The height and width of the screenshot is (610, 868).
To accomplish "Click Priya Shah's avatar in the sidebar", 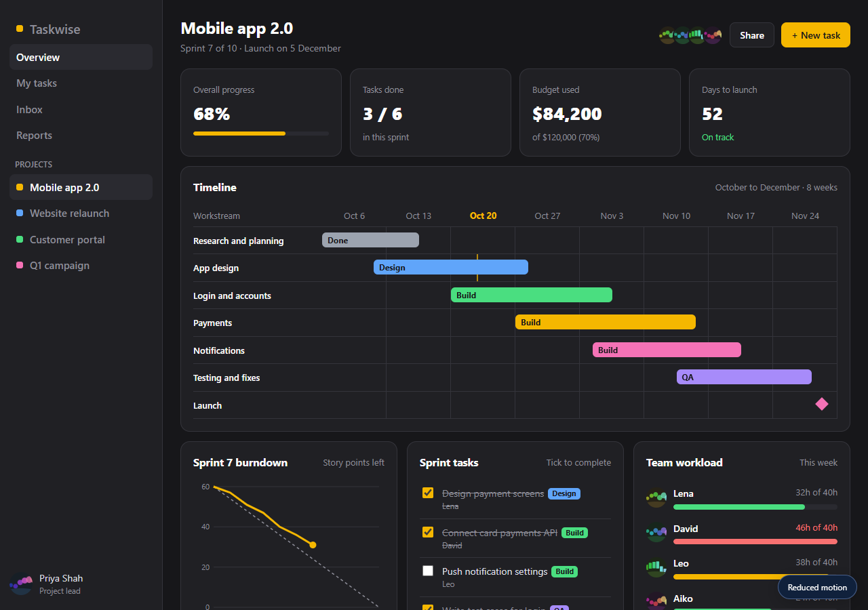I will click(21, 584).
